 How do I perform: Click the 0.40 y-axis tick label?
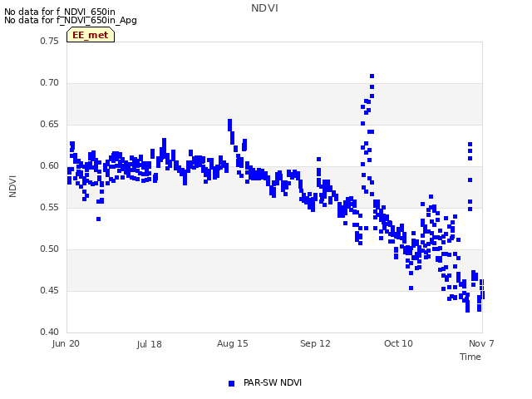tap(50, 332)
